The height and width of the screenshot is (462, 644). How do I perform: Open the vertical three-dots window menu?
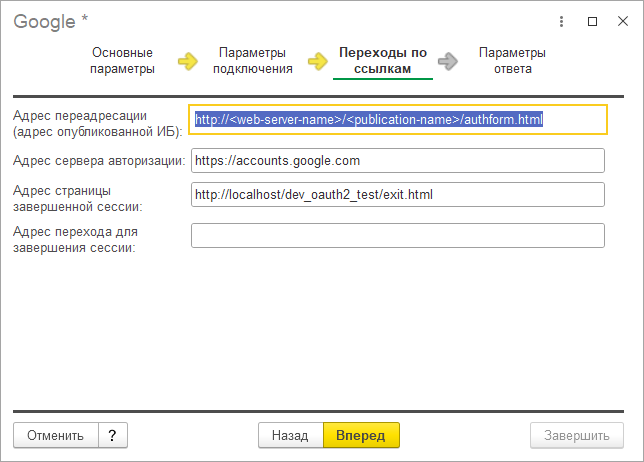point(564,20)
